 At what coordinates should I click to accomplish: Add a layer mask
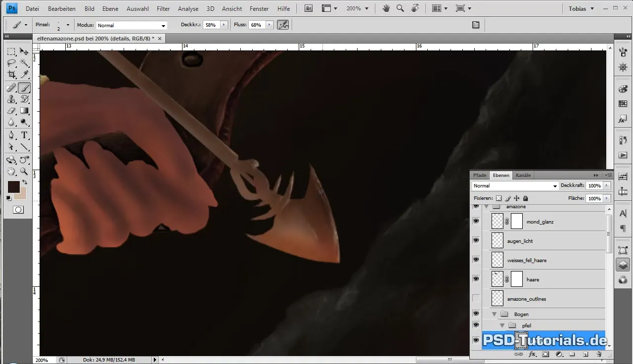click(x=546, y=355)
